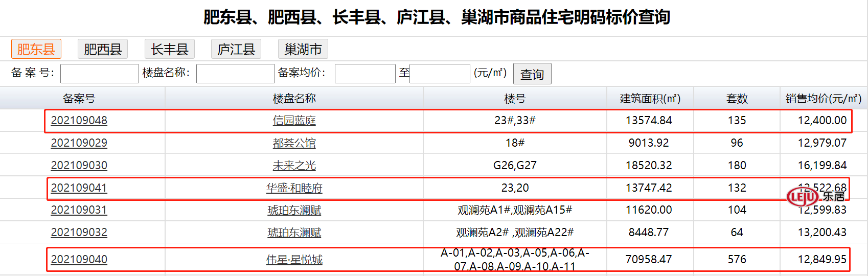Open 琥珀东澜赋 link in row 202109031
Image resolution: width=868 pixels, height=276 pixels.
(294, 210)
